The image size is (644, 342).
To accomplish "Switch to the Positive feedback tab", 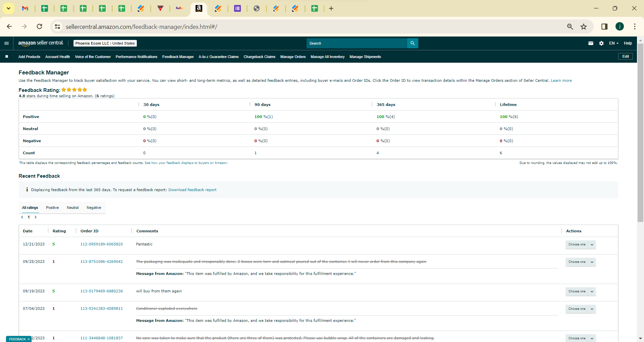I will [52, 208].
